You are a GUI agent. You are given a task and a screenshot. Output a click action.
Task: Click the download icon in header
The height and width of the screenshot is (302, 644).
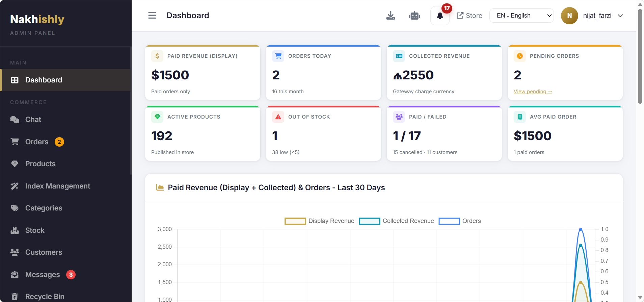coord(391,16)
